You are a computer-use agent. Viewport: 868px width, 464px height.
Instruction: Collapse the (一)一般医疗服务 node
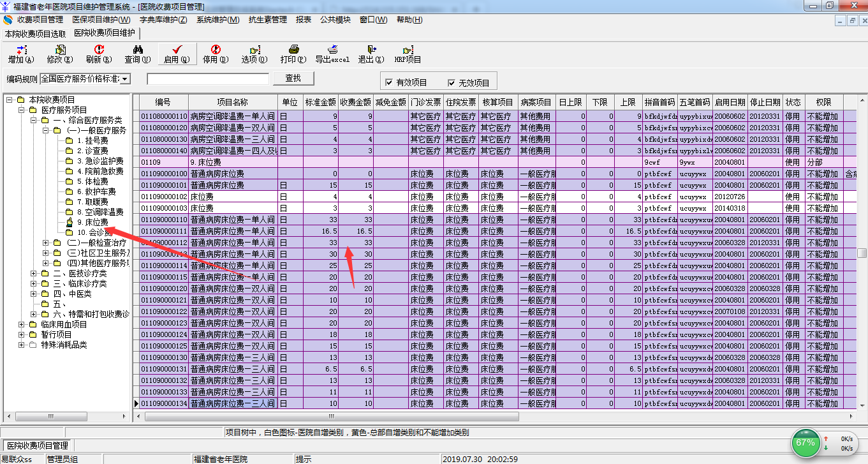coord(46,130)
